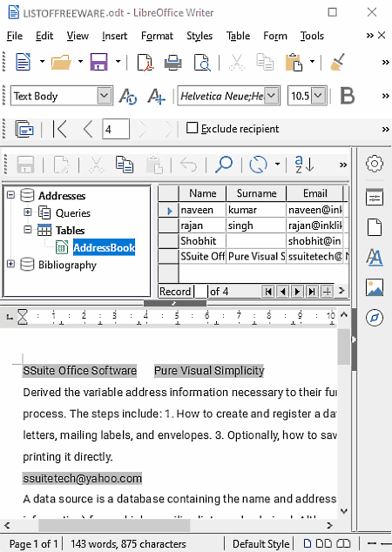This screenshot has width=392, height=552.
Task: Open the Save dropdown arrow
Action: [x=118, y=62]
